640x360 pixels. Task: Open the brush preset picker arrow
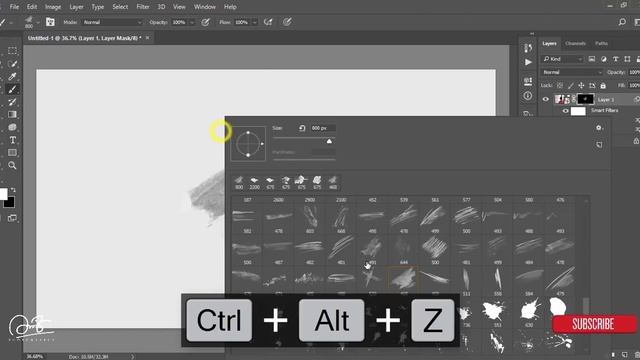coord(38,22)
